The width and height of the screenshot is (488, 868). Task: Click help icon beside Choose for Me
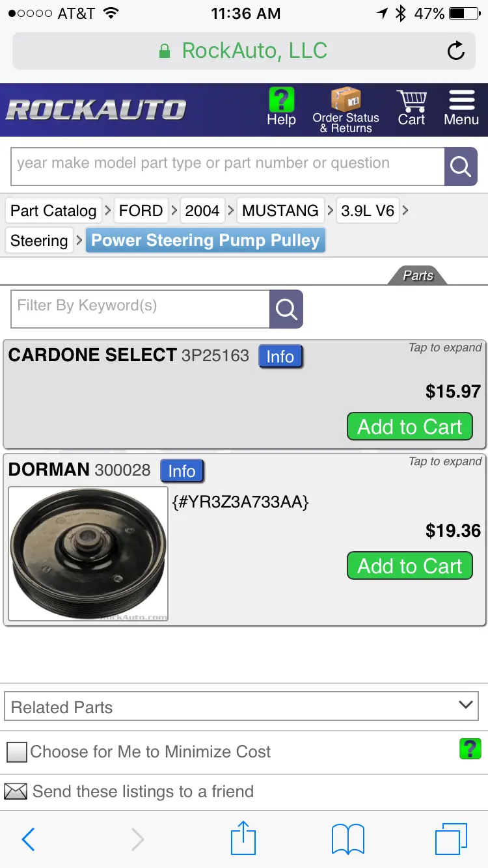click(x=470, y=749)
